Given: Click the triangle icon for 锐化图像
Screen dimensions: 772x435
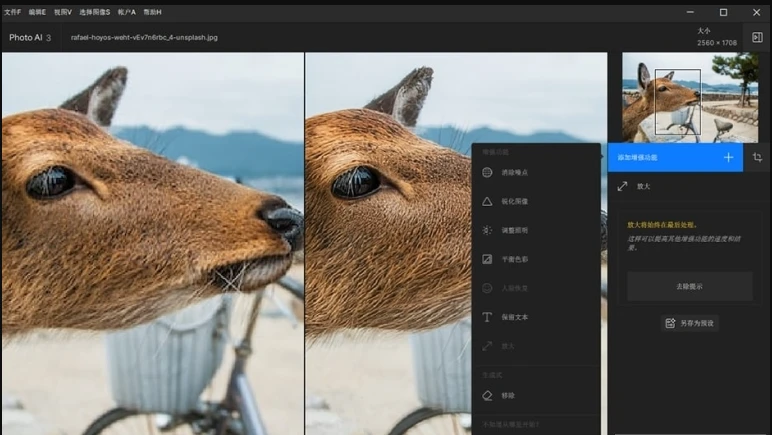Looking at the screenshot, I should point(487,201).
